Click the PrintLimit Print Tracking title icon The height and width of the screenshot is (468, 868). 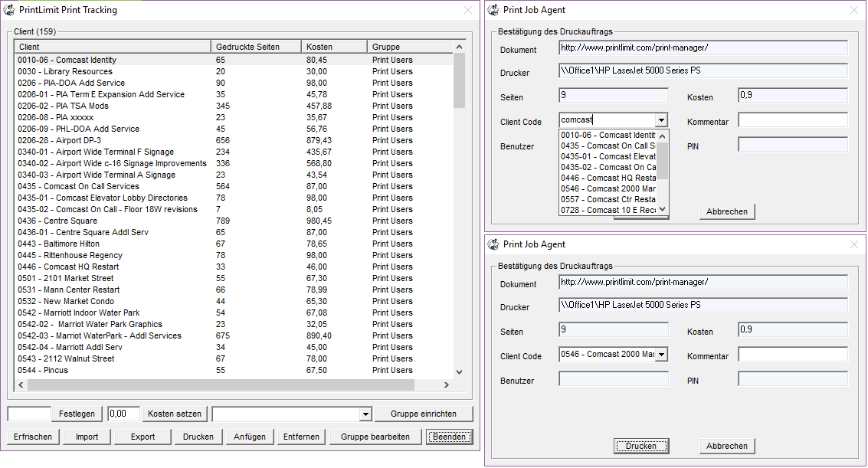pyautogui.click(x=9, y=10)
